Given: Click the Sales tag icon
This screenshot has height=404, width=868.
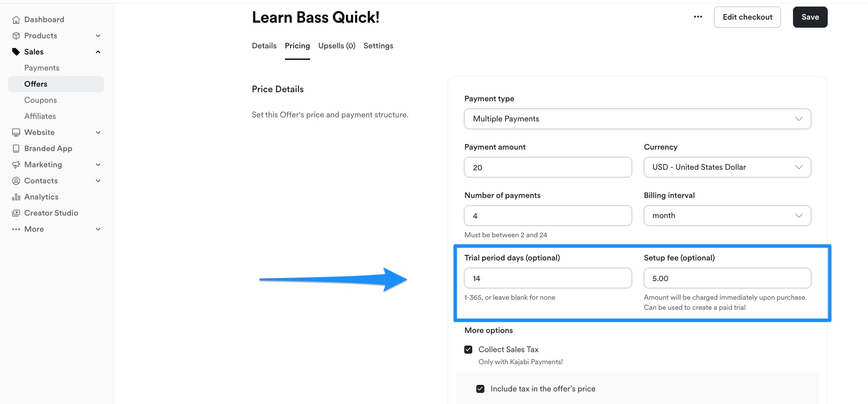Looking at the screenshot, I should tap(16, 52).
